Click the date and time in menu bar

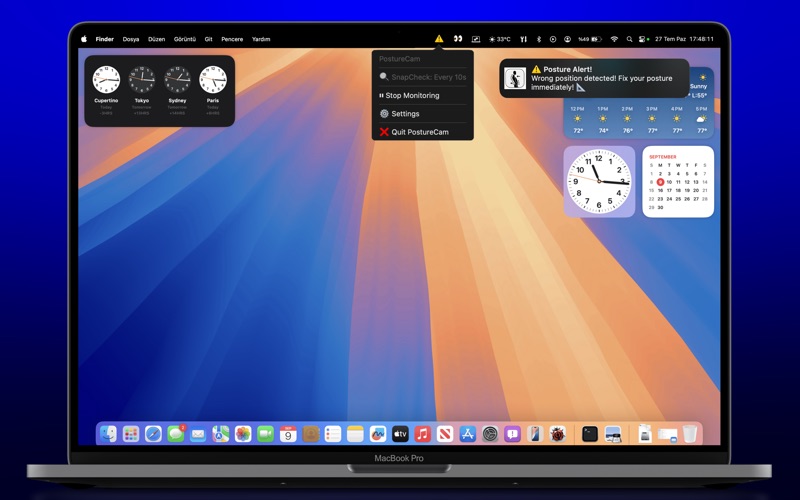685,39
